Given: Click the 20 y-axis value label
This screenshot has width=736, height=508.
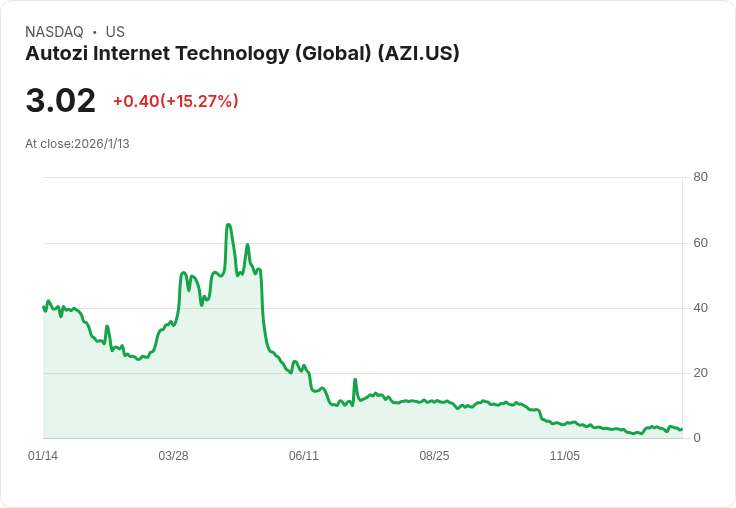Looking at the screenshot, I should 700,373.
